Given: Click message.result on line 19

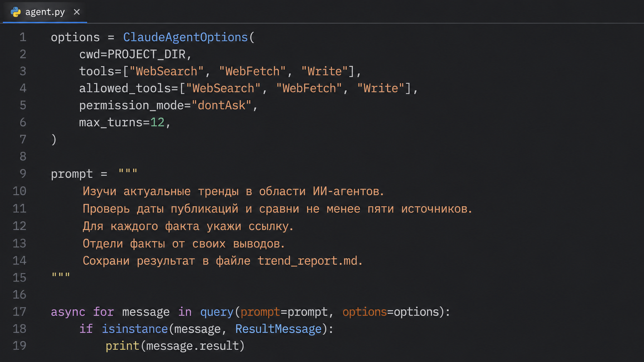Looking at the screenshot, I should (193, 346).
